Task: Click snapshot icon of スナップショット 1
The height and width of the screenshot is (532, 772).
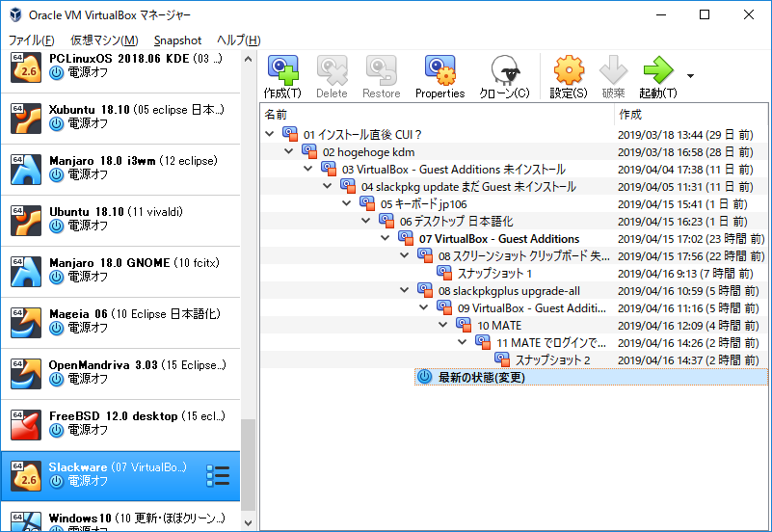Action: [444, 273]
